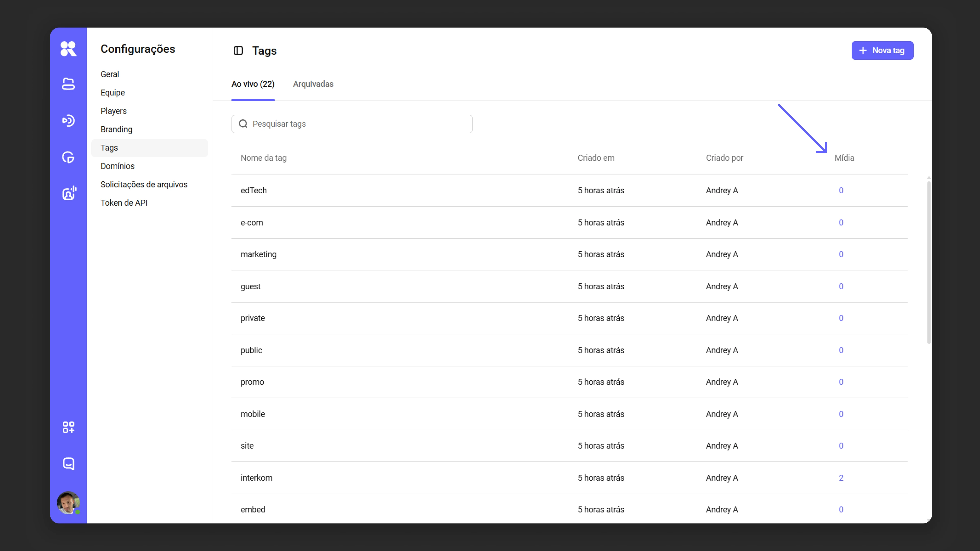
Task: Open the AI contacts icon in sidebar
Action: pos(69,193)
